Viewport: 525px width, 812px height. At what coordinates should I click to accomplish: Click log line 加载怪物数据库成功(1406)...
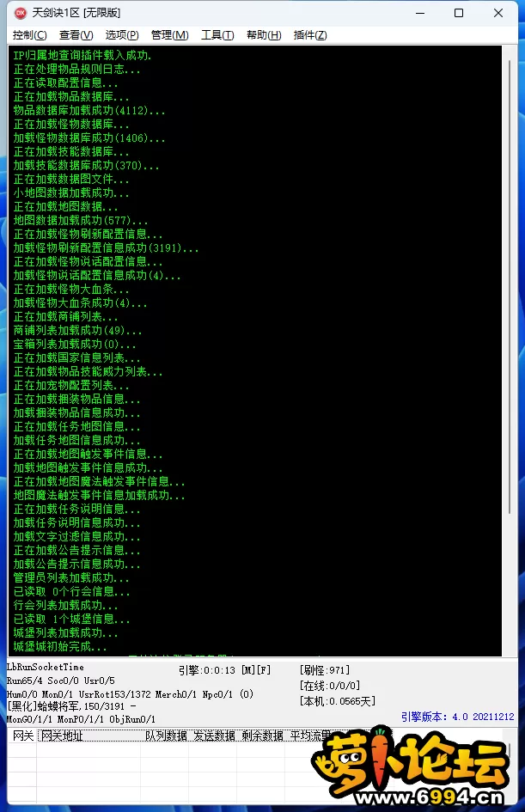coord(89,137)
